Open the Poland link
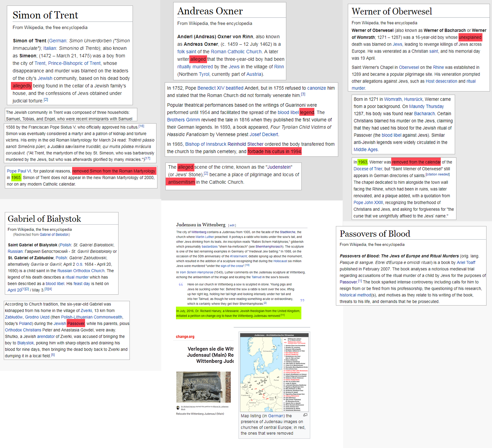 (26, 324)
